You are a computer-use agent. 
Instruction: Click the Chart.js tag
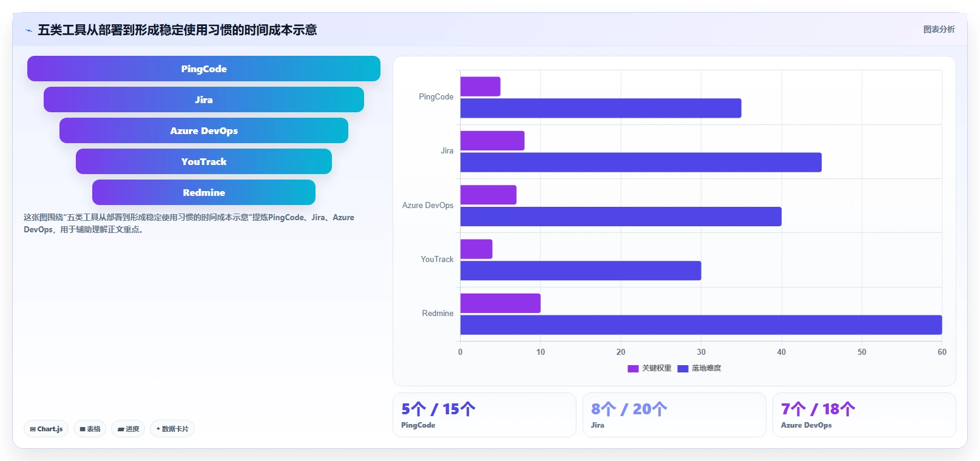click(x=46, y=429)
